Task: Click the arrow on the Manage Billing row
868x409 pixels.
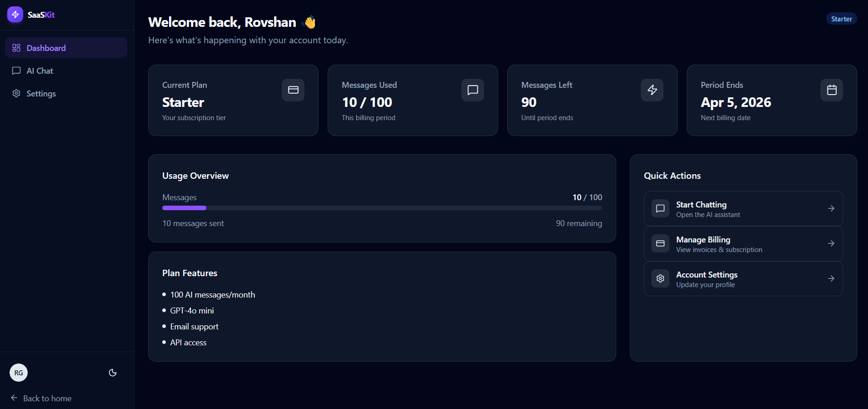Action: tap(831, 243)
